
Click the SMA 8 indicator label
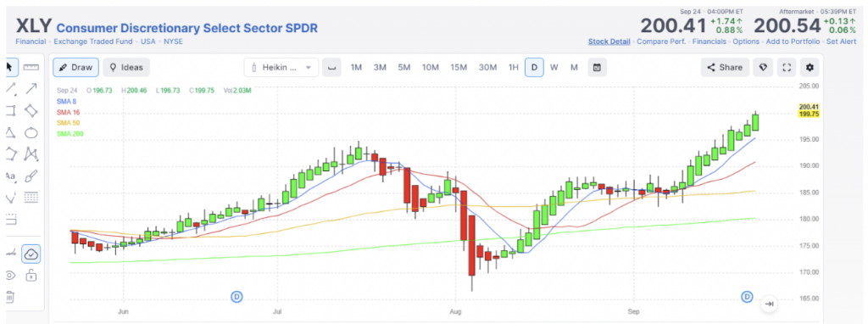click(66, 101)
